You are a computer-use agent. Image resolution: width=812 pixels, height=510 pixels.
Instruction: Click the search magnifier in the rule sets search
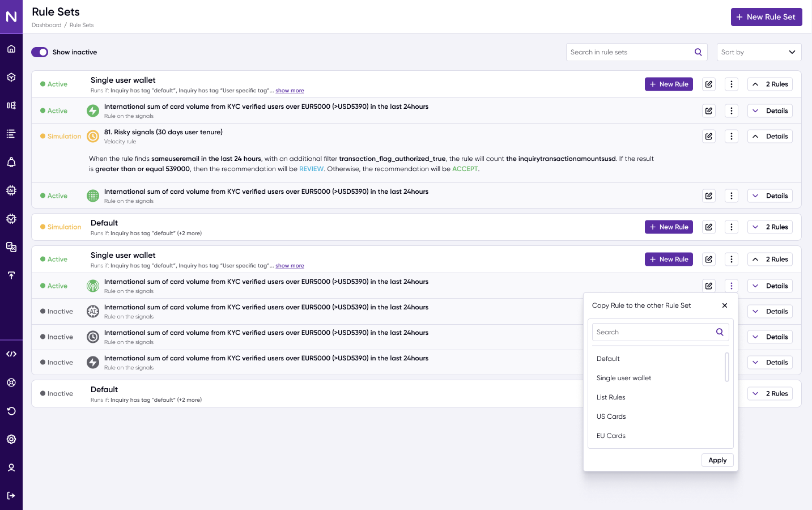tap(698, 52)
